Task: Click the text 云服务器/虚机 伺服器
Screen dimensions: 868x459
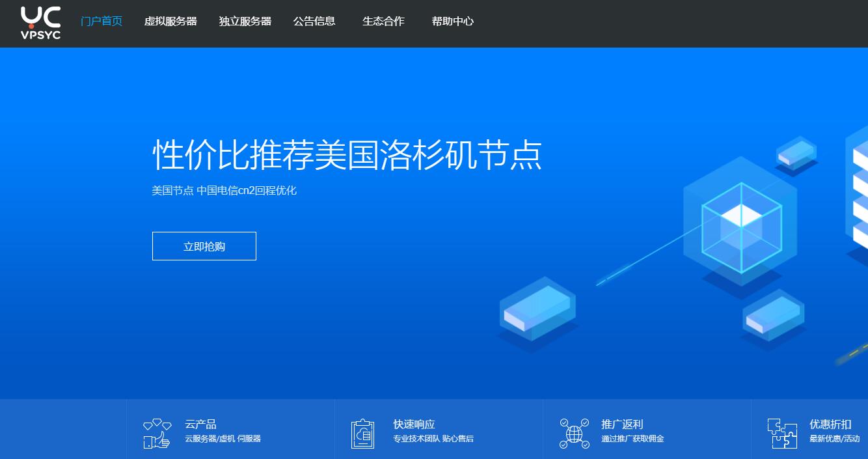Action: tap(223, 439)
